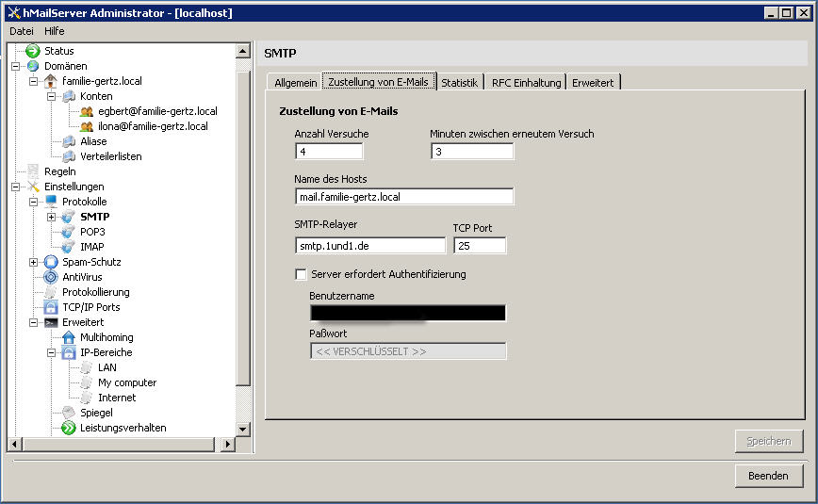Click the Regeln document icon

pos(33,171)
